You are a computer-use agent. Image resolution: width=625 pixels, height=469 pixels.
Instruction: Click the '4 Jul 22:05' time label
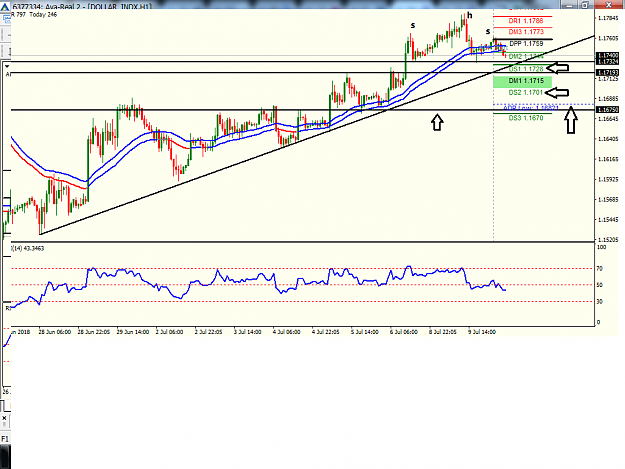click(326, 332)
